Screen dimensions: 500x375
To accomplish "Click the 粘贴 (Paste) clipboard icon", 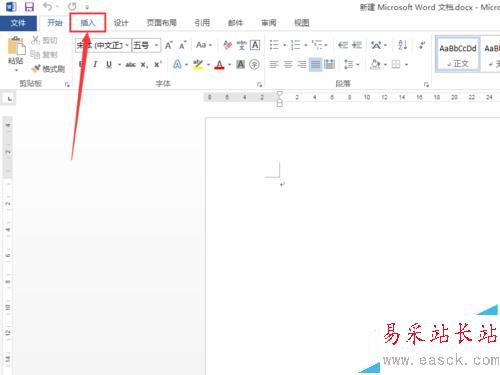I will (x=16, y=45).
